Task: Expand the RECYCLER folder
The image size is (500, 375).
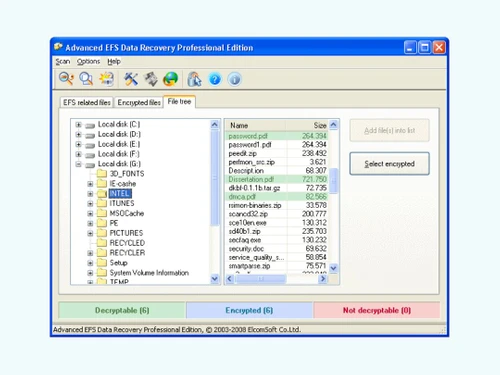Action: pos(90,253)
